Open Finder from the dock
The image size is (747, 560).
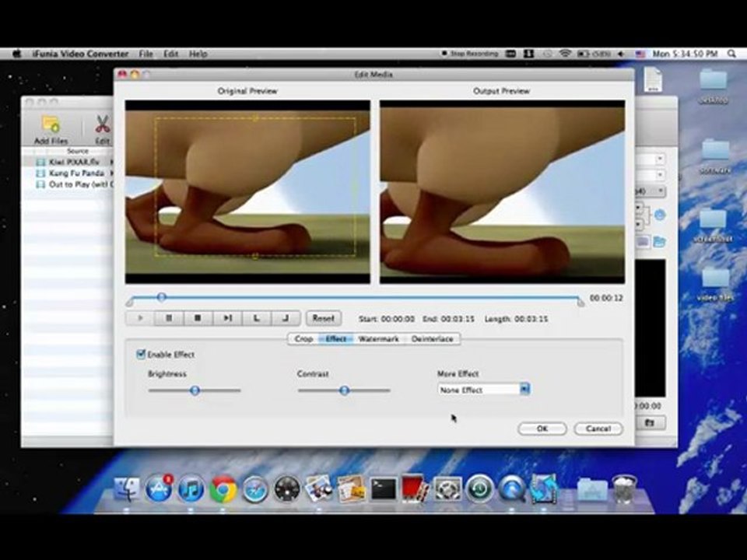pyautogui.click(x=127, y=489)
